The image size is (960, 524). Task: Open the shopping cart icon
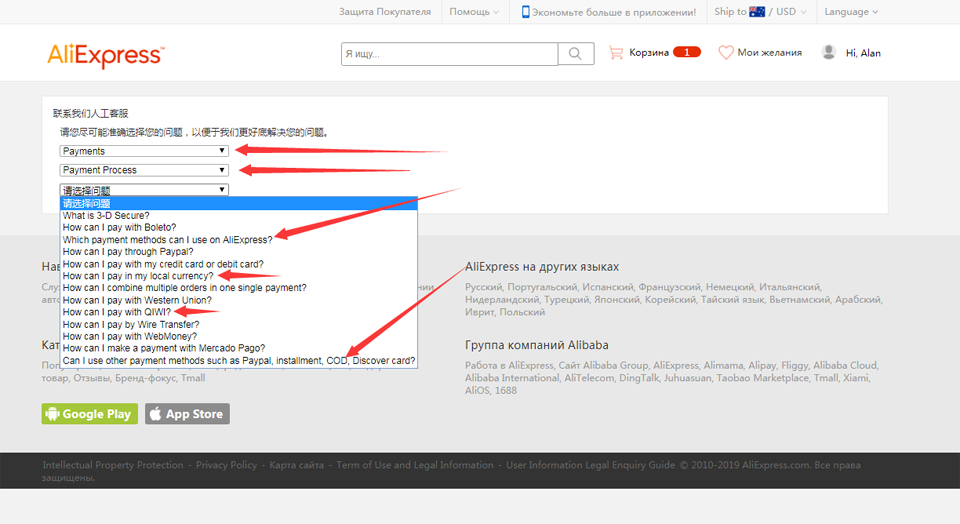616,53
